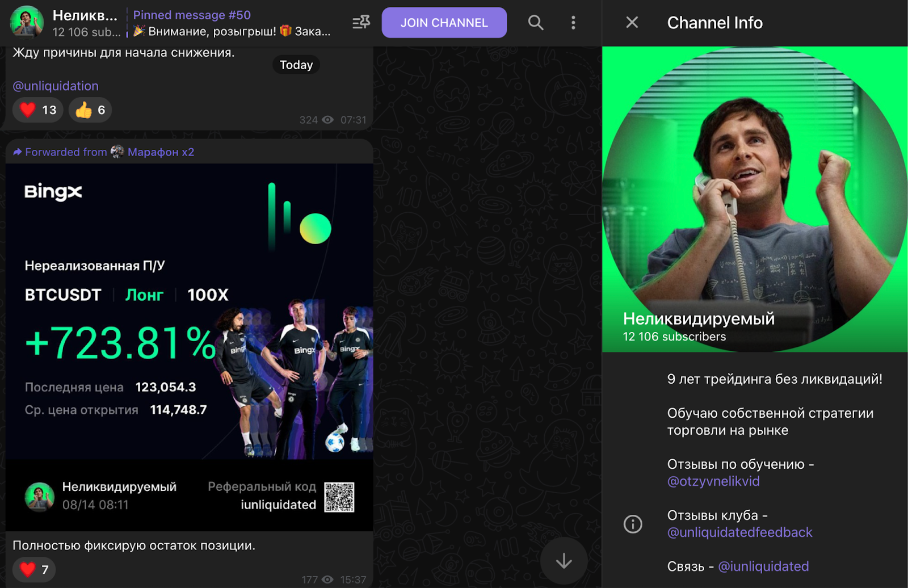Click the forward arrow icon of the message
This screenshot has width=908, height=588.
point(18,152)
